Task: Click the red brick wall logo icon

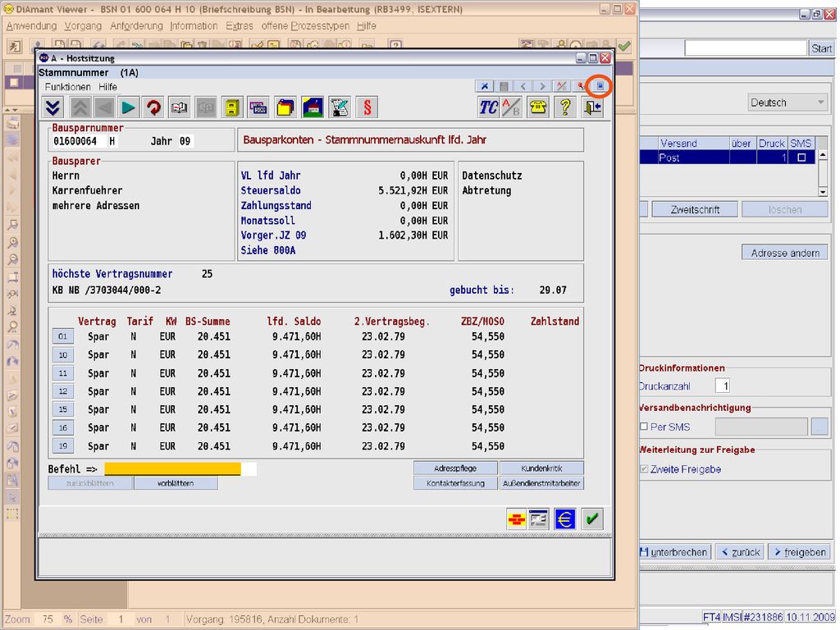Action: point(517,518)
